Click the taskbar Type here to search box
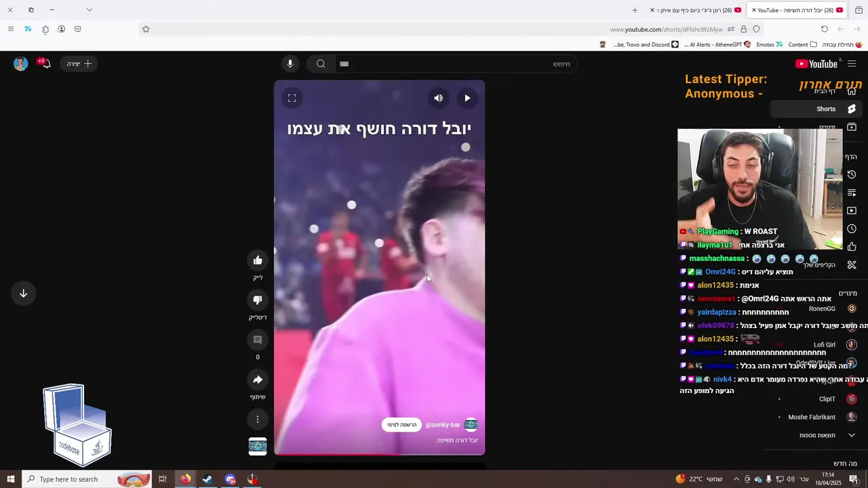This screenshot has height=488, width=868. (x=87, y=479)
